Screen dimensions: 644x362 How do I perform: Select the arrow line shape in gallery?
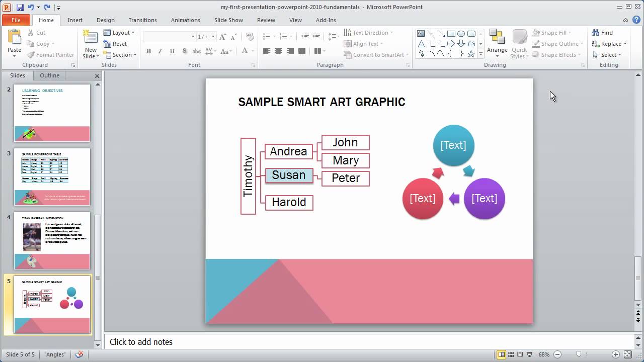441,34
